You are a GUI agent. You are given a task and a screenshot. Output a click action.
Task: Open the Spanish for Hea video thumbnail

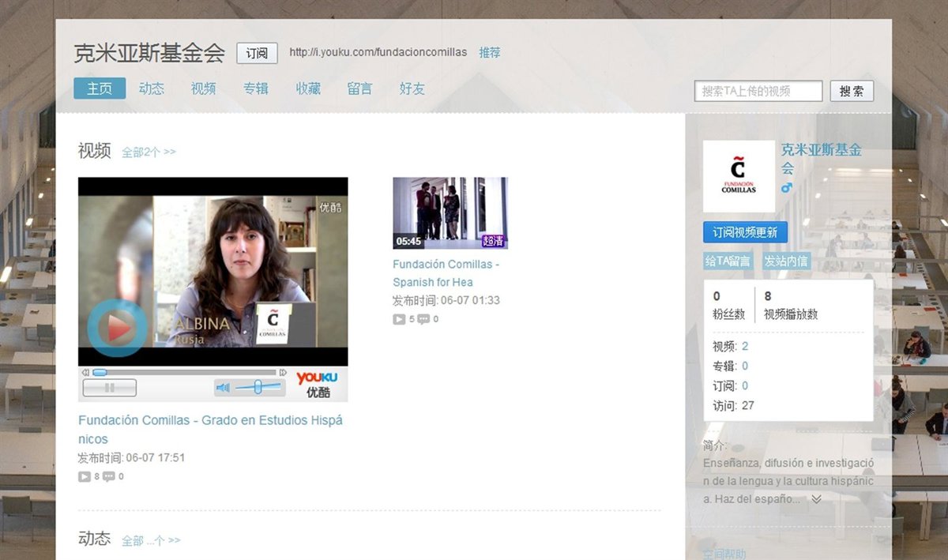click(450, 212)
